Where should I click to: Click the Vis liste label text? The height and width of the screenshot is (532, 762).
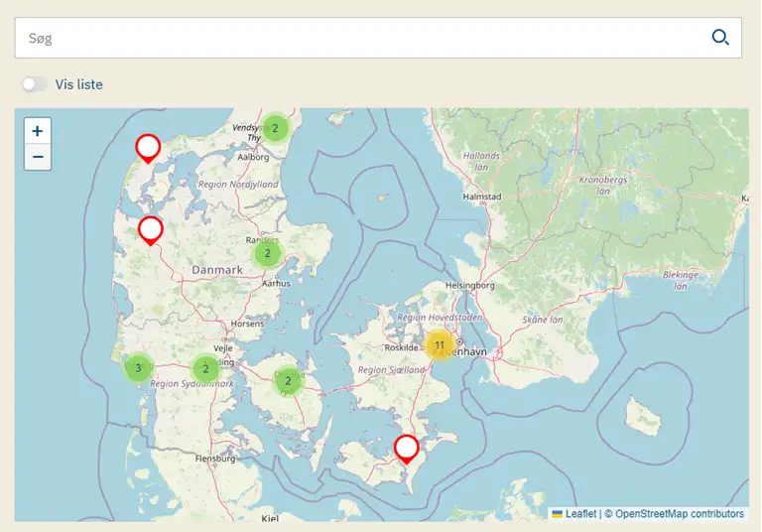tap(79, 84)
